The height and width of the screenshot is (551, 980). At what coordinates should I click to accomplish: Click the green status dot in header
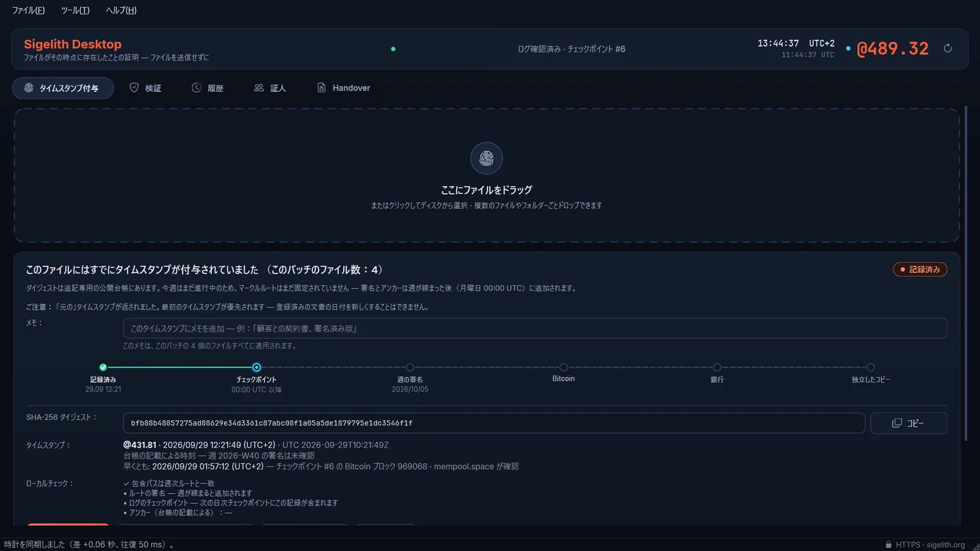(393, 49)
